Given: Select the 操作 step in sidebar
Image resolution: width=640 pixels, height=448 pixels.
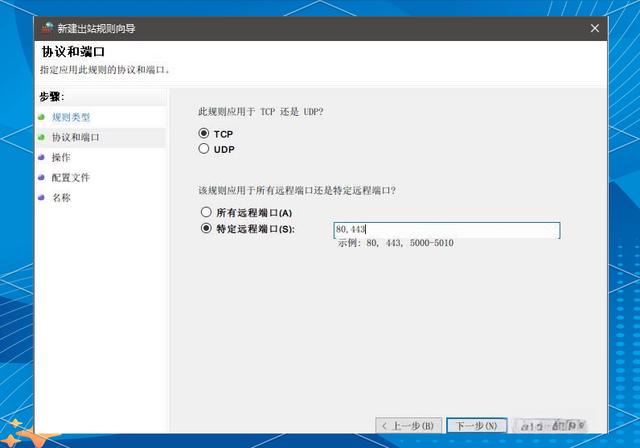Looking at the screenshot, I should point(61,157).
